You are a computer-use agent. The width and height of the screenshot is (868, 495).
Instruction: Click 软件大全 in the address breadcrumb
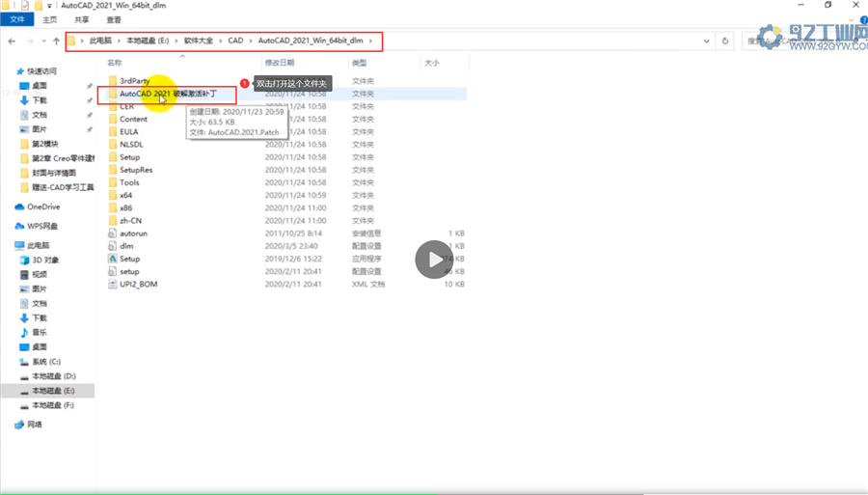click(199, 41)
